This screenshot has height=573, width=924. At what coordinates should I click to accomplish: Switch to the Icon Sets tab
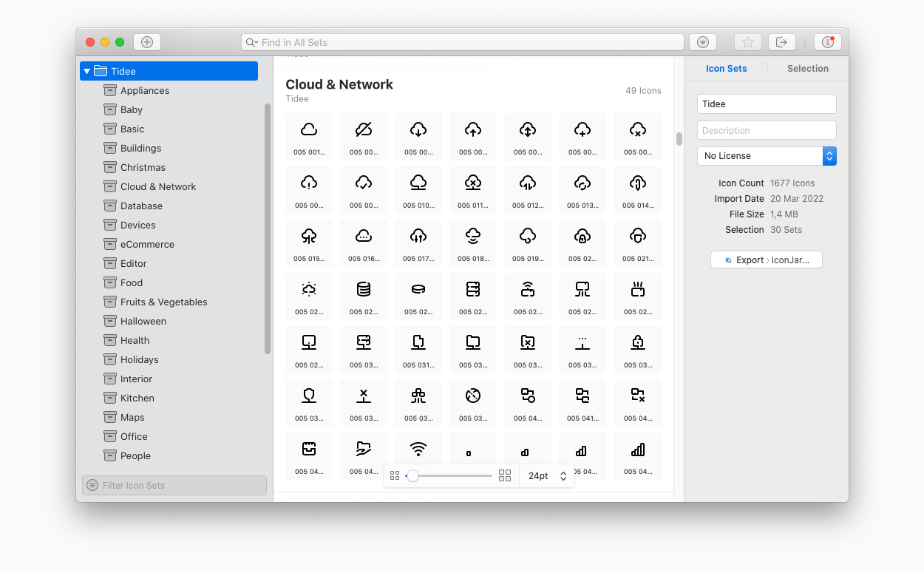click(x=726, y=68)
